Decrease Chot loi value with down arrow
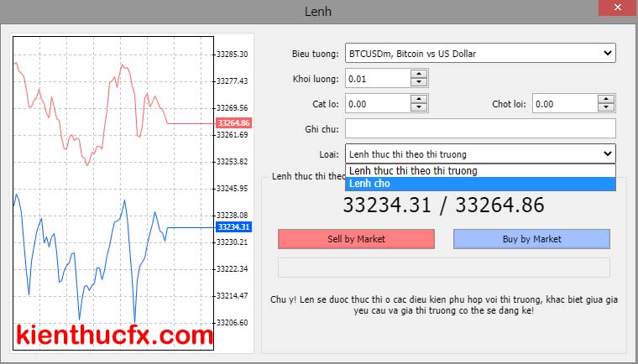 (606, 108)
